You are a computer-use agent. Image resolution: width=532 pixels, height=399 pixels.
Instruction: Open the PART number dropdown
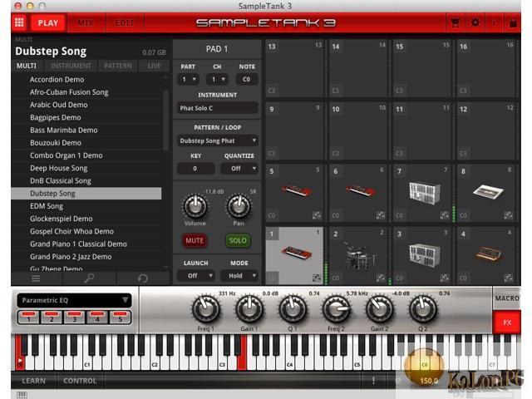pos(189,80)
